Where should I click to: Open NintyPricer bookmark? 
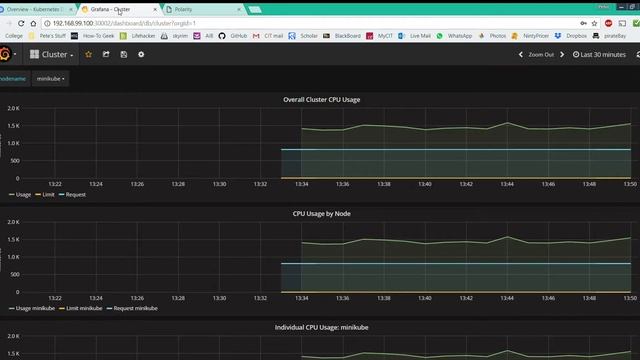tap(531, 36)
